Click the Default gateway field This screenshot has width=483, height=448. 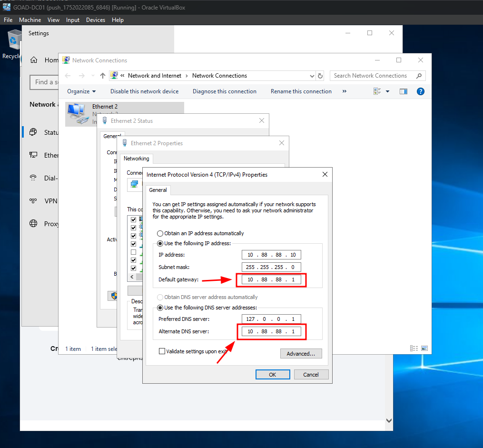coord(271,279)
